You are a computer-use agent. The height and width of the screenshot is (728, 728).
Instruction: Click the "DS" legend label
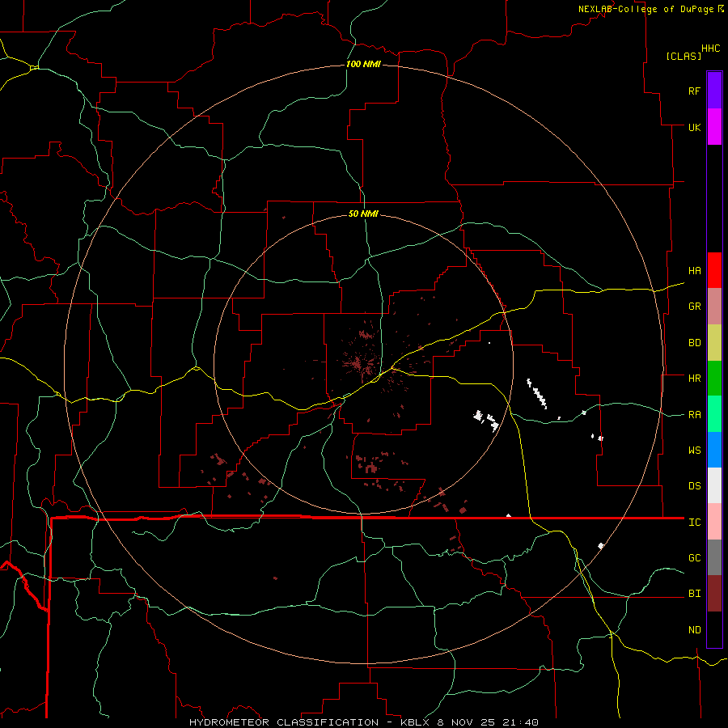coord(695,486)
